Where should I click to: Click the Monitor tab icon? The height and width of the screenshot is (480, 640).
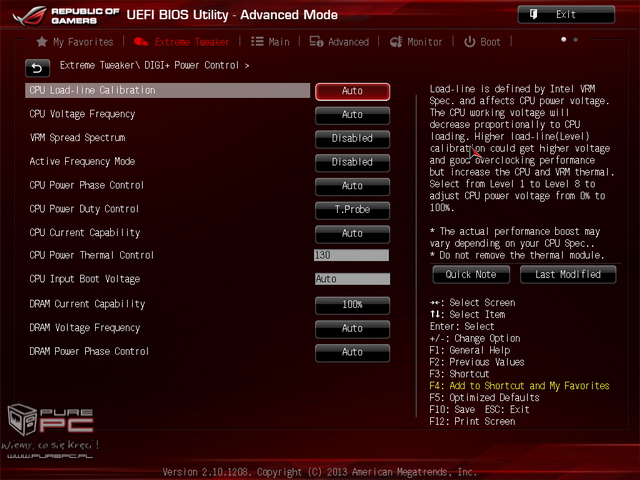click(x=396, y=42)
